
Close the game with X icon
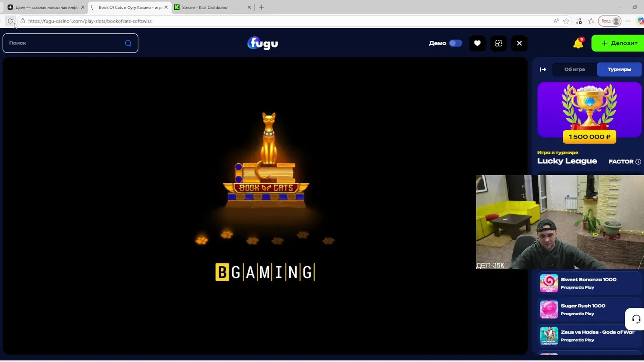(519, 43)
